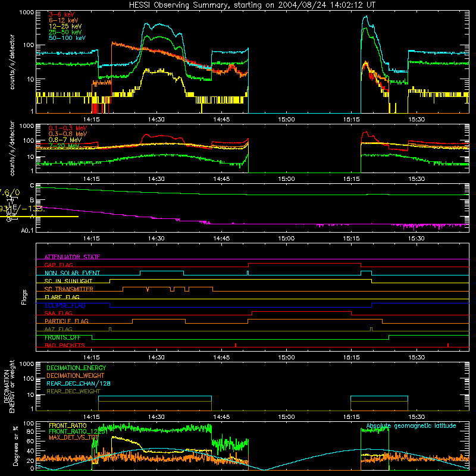The image size is (476, 476).
Task: Click the MAX_DET_VS_TOT legend label
Action: click(74, 437)
